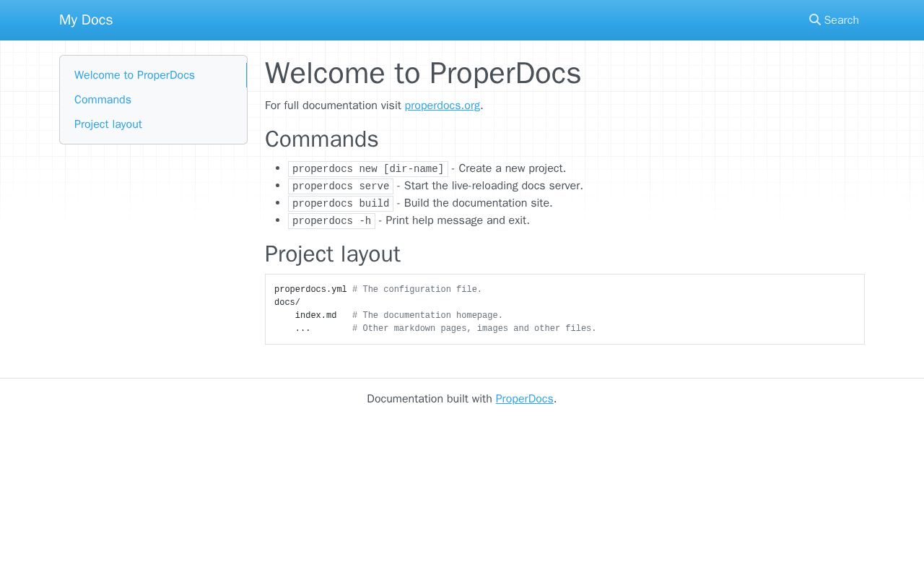Image resolution: width=924 pixels, height=578 pixels.
Task: Click 'Create a new project.' description
Action: 513,168
